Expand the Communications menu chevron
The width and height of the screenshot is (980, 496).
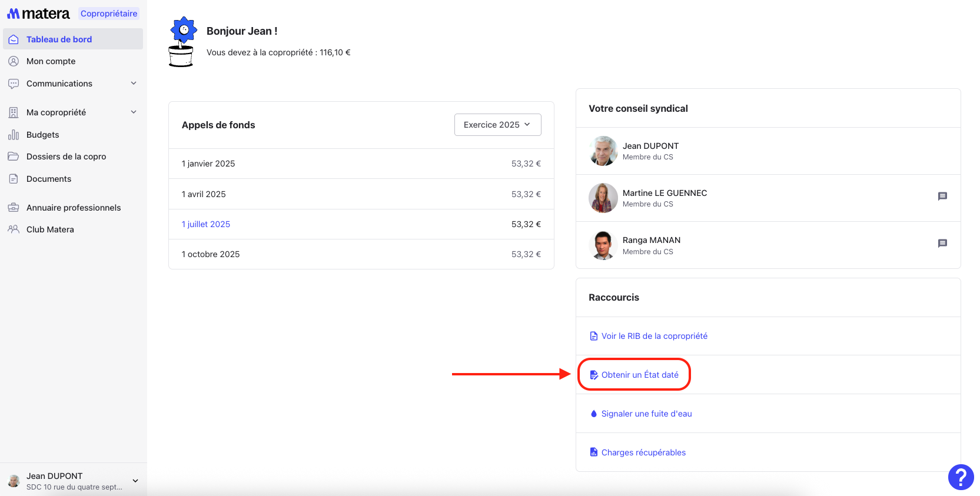tap(134, 84)
